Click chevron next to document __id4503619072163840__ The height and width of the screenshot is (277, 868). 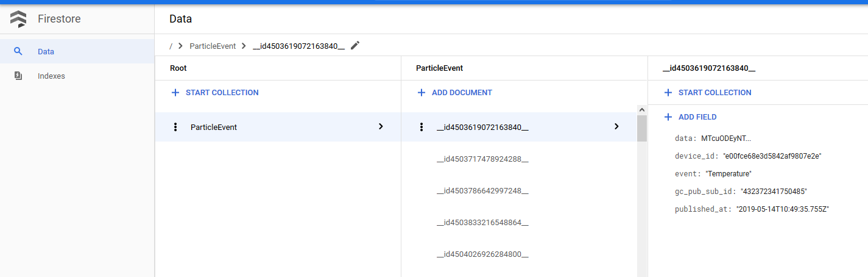click(x=616, y=126)
